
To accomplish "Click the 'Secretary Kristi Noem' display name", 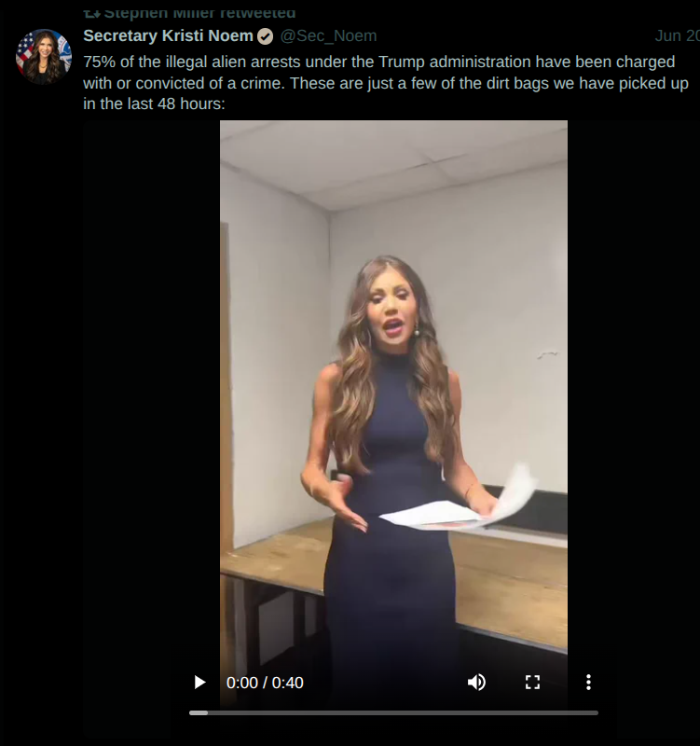I will click(x=168, y=35).
